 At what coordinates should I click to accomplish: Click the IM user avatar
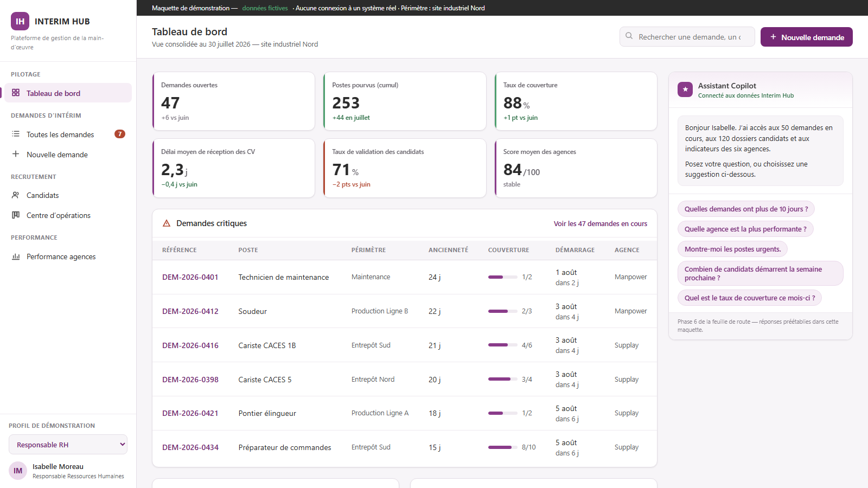(x=18, y=471)
